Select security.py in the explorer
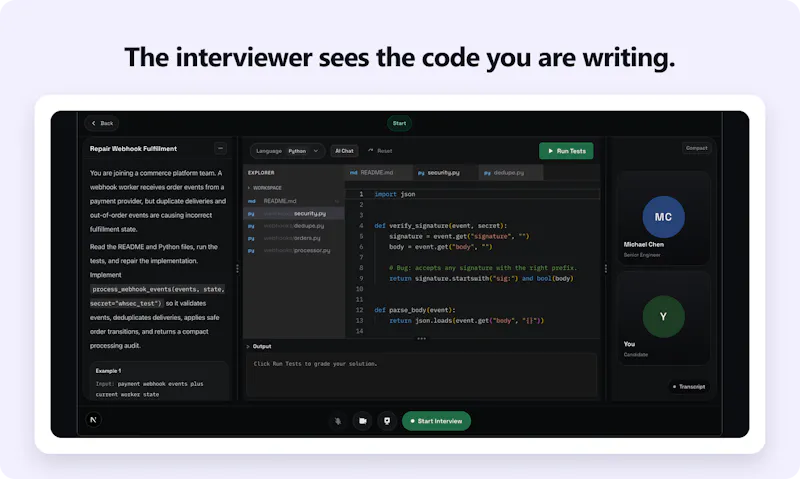Screen dimensions: 800x479 [293, 213]
